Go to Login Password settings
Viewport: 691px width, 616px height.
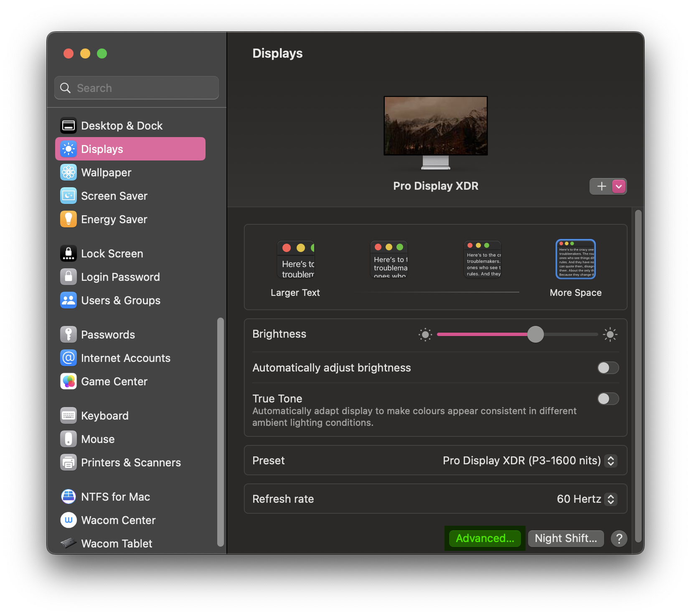click(130, 277)
